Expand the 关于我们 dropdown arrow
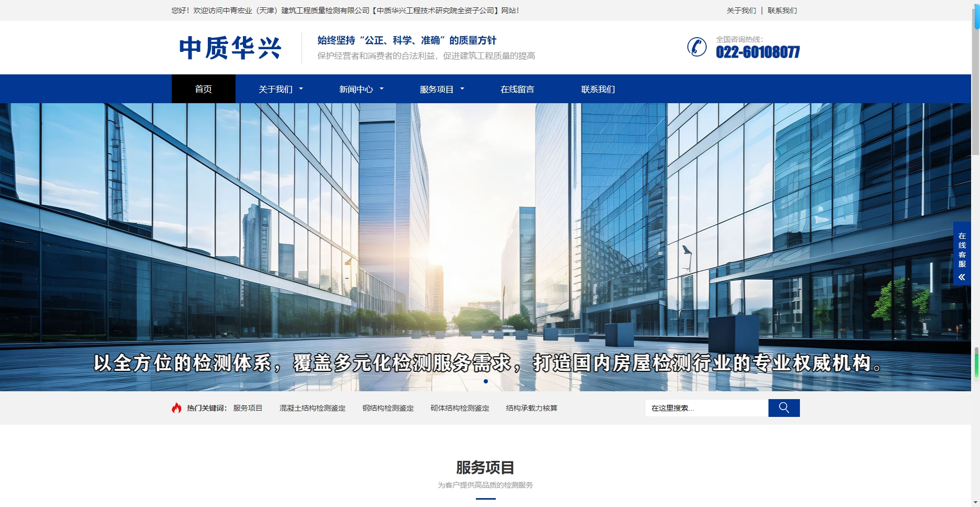 (301, 89)
